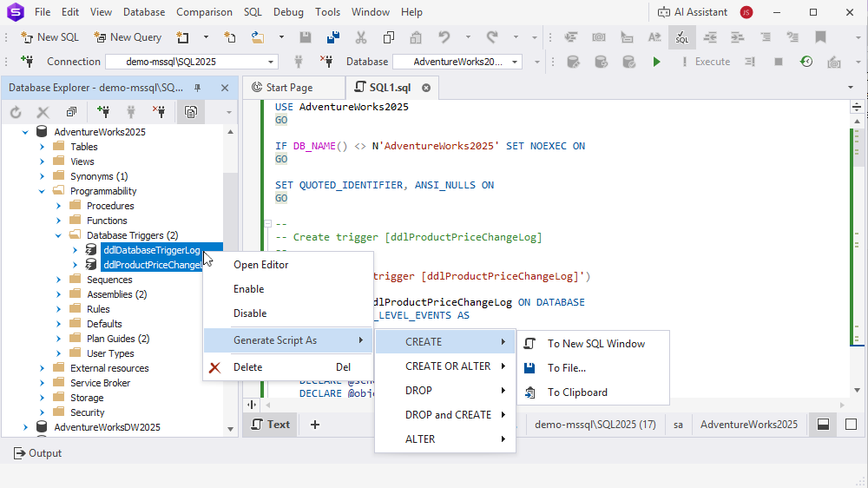Collapse the code region at Create trigger comment

pos(267,224)
